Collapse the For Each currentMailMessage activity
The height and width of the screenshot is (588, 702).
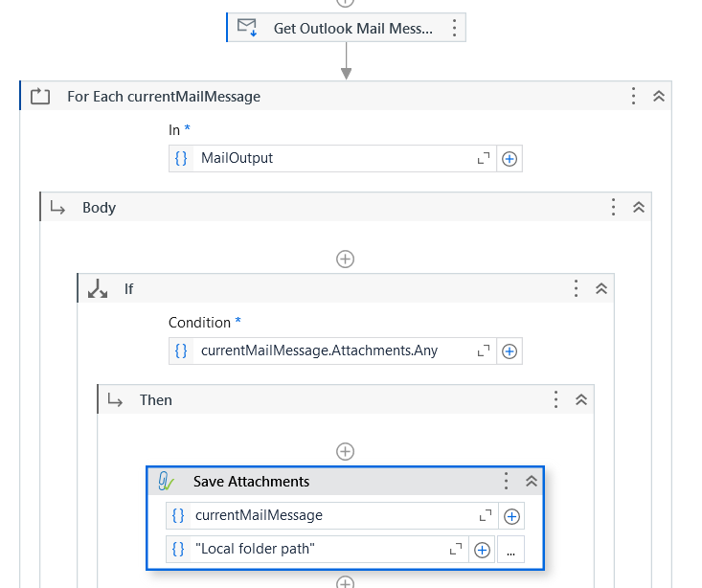tap(659, 96)
